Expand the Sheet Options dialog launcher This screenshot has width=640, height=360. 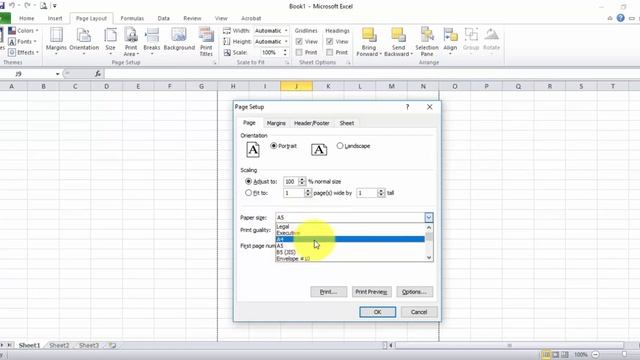[x=349, y=63]
